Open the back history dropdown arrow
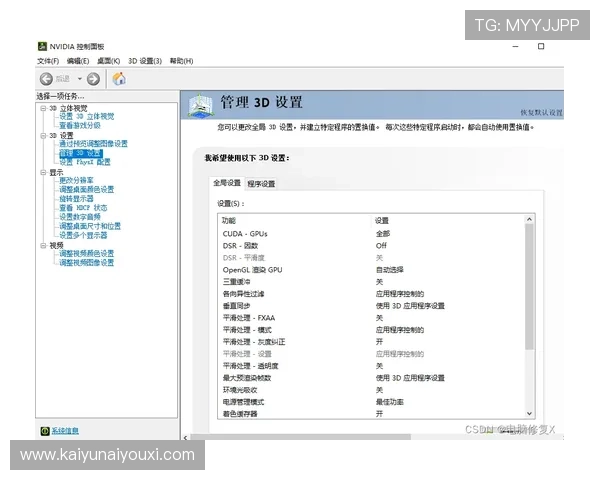The width and height of the screenshot is (600, 480). 80,79
